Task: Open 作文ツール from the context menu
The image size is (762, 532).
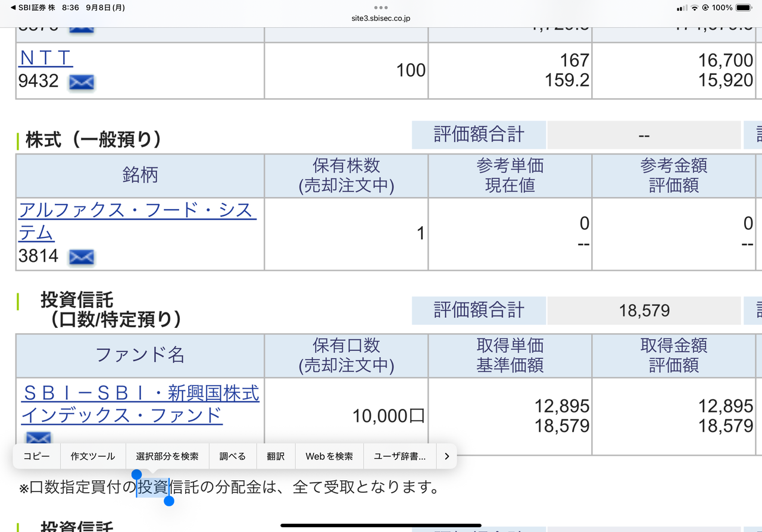Action: coord(92,456)
